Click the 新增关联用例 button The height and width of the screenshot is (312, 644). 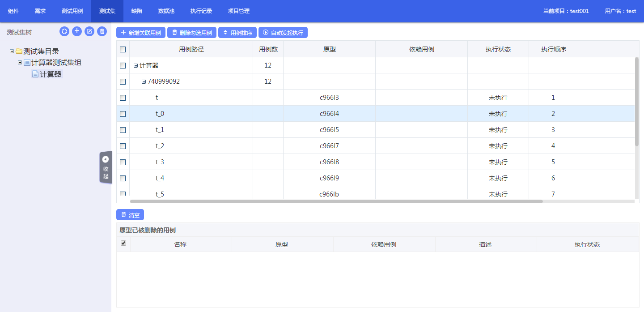coord(140,33)
